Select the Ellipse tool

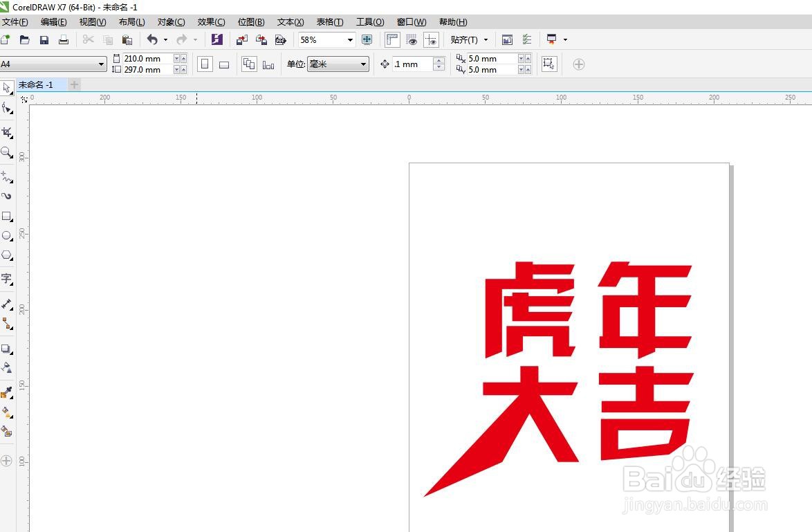pyautogui.click(x=7, y=236)
